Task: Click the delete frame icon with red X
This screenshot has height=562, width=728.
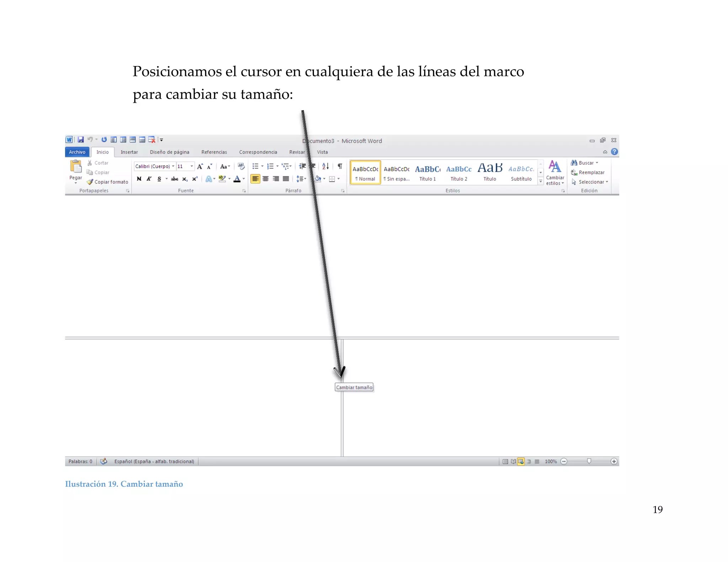Action: tap(152, 140)
